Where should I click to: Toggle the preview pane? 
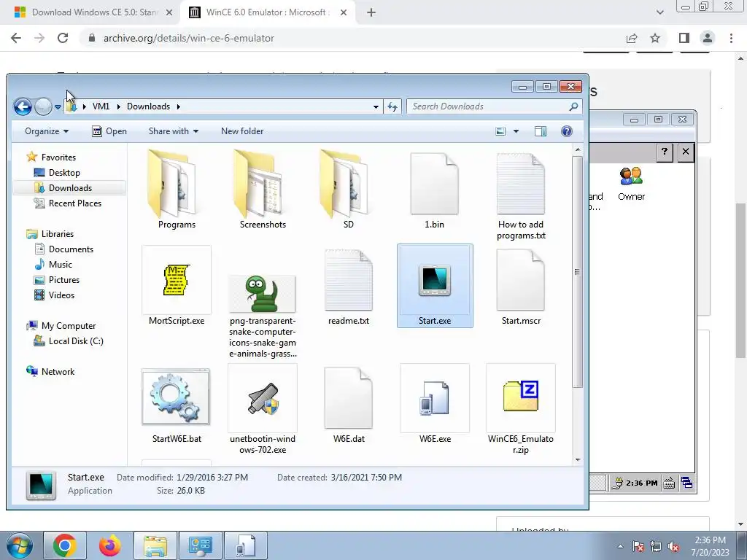click(541, 131)
